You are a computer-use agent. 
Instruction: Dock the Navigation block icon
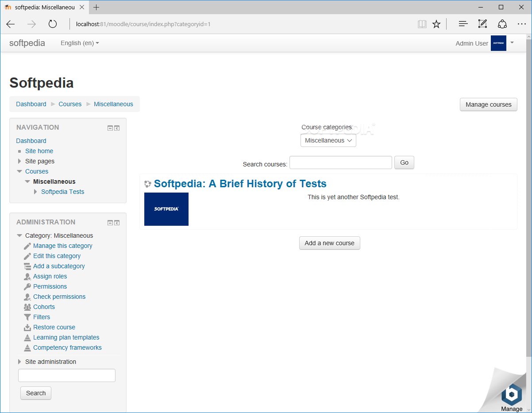(x=117, y=128)
